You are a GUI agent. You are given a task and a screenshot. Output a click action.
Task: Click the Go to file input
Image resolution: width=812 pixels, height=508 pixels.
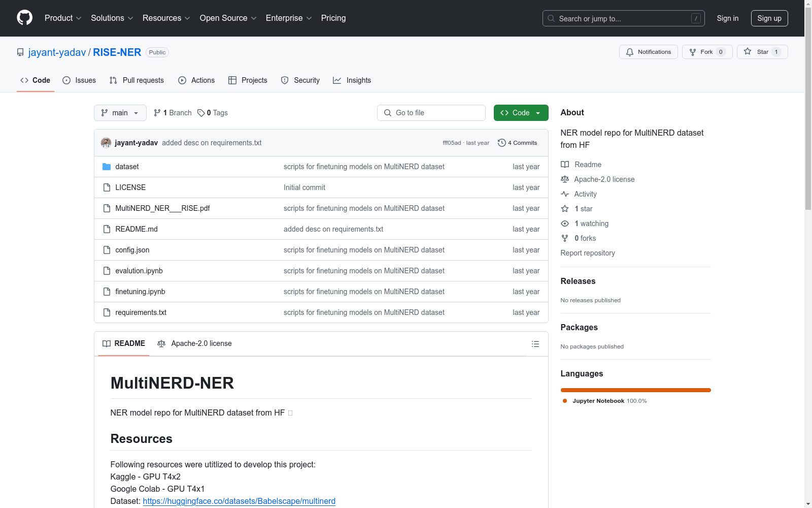coord(431,113)
